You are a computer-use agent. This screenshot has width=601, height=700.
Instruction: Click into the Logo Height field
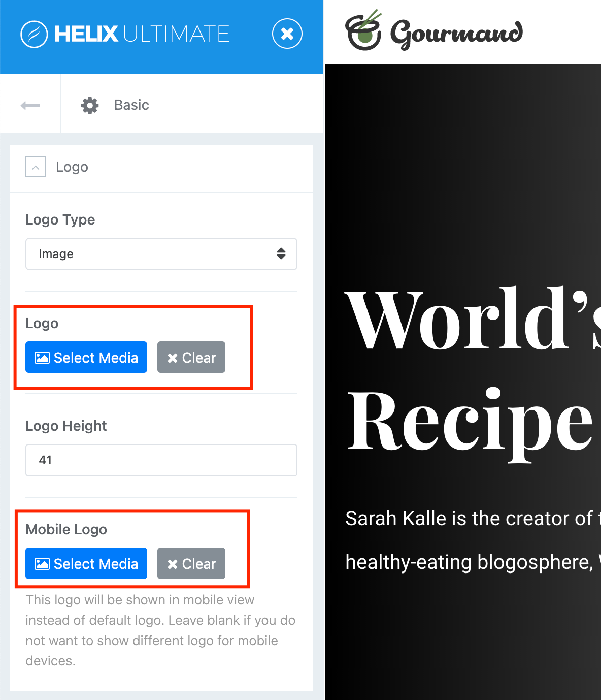[161, 460]
